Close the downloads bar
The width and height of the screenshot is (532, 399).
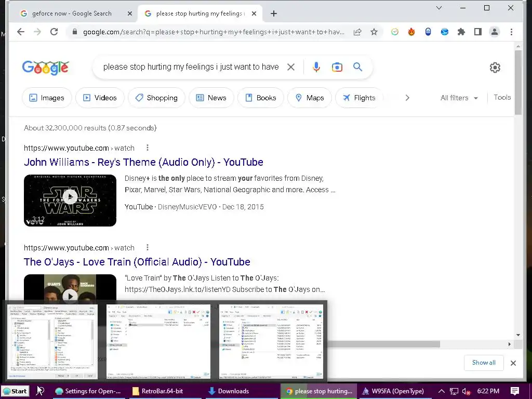point(513,363)
